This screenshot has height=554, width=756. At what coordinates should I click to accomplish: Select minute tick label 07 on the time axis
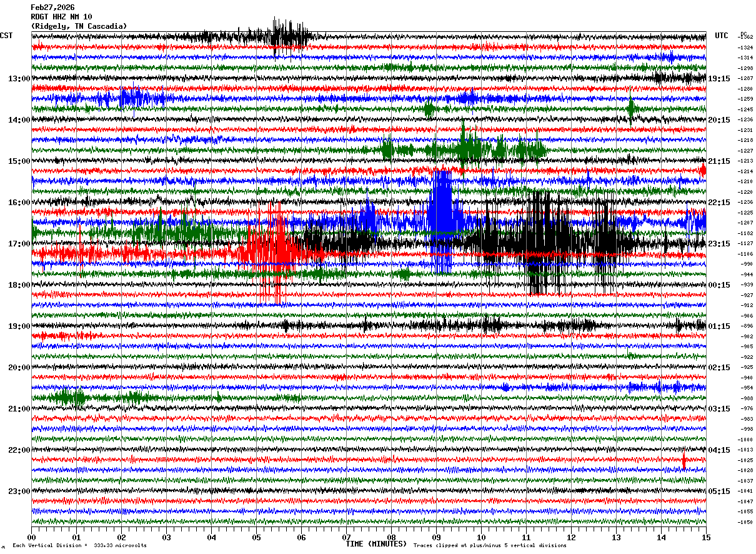[x=346, y=537]
